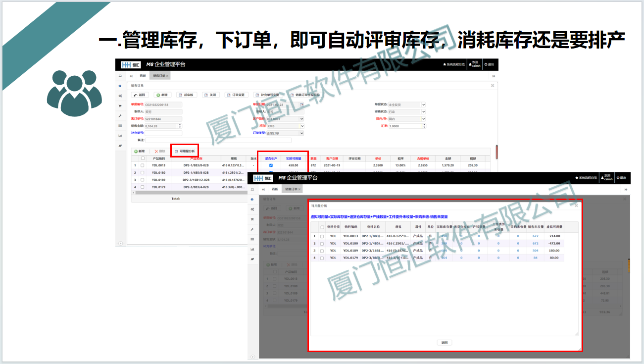Image resolution: width=644 pixels, height=364 pixels.
Task: Toggle 是否生产 checkbox for the first order row
Action: (271, 165)
